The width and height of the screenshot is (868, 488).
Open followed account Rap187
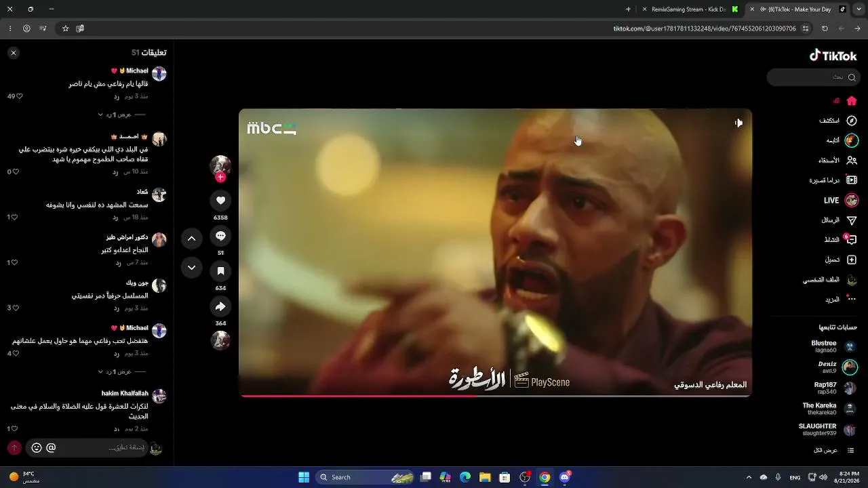point(835,388)
